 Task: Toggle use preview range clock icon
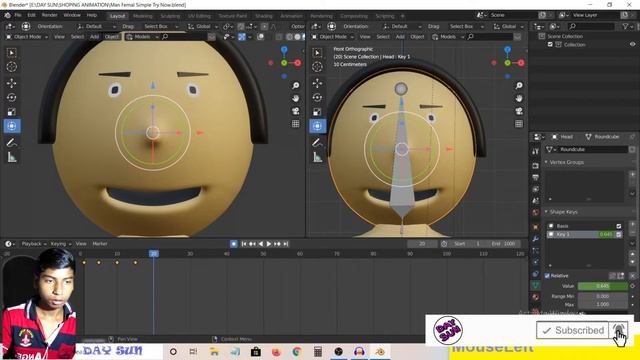444,244
